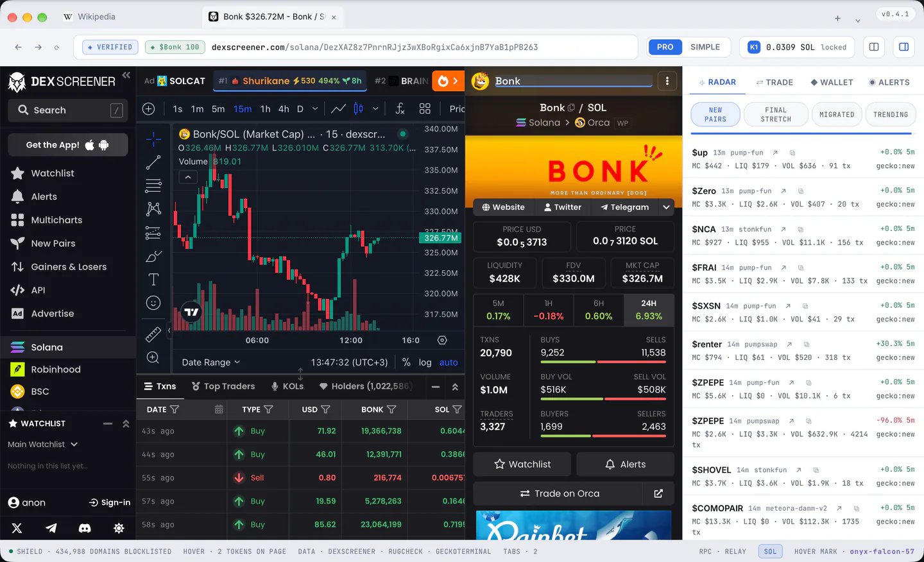Open the forecasting and measurement tools

click(153, 233)
